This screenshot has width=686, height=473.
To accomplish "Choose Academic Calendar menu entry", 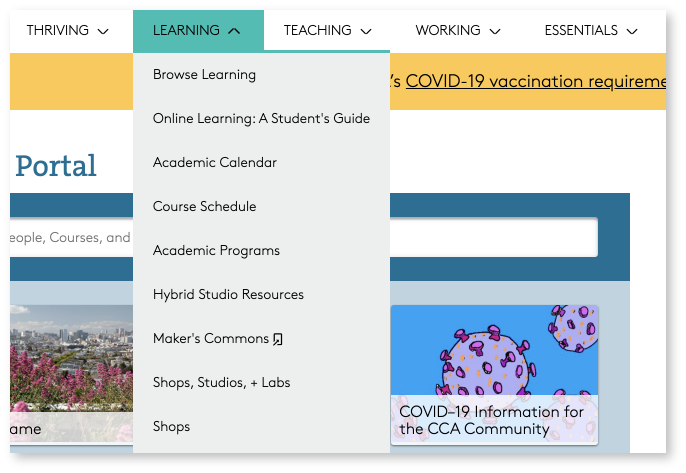I will tap(215, 162).
